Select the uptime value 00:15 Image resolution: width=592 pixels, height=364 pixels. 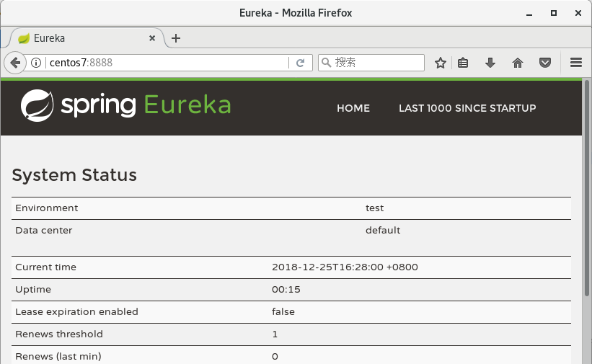tap(286, 290)
